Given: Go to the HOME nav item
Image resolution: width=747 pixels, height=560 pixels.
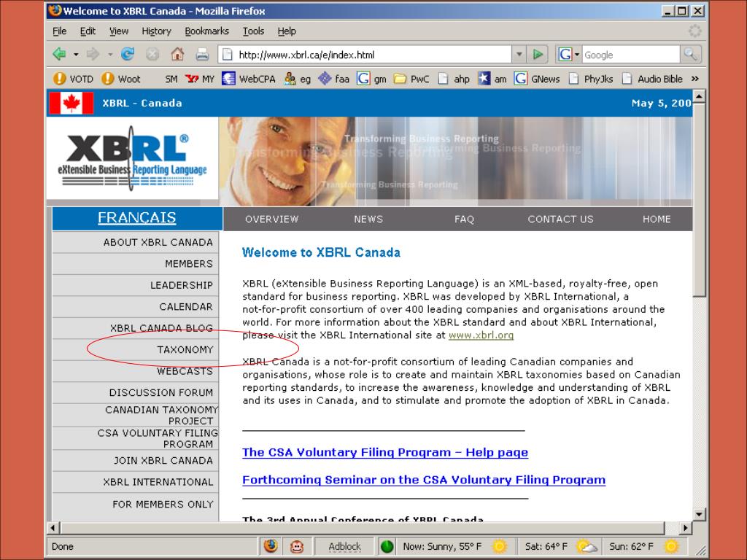Looking at the screenshot, I should coord(657,219).
